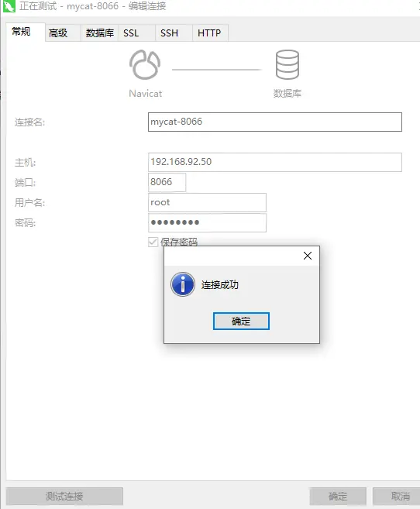Switch to the 常规 tab
The image size is (420, 509).
coord(26,32)
